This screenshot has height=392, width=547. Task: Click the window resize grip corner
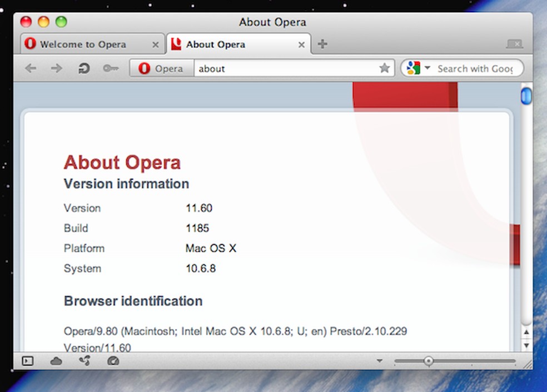click(528, 364)
